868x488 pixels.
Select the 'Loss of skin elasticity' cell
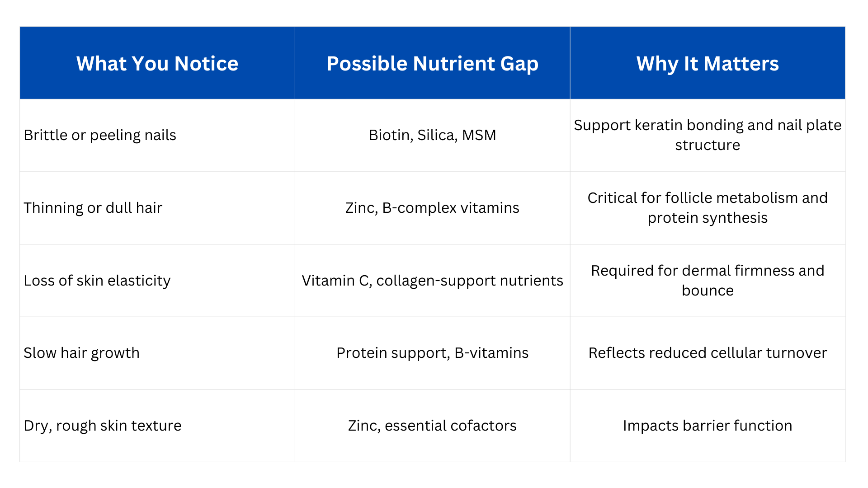point(97,281)
